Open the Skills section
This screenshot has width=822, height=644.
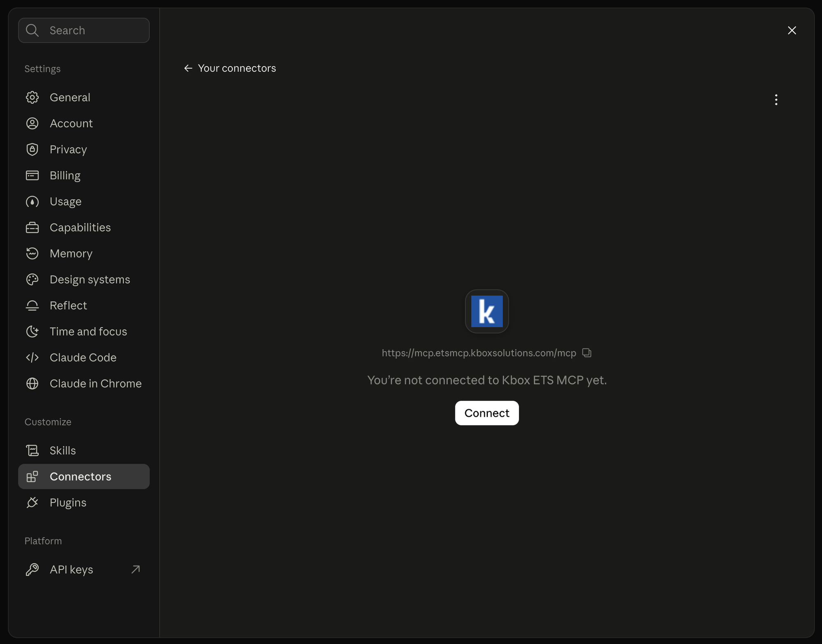(x=84, y=450)
